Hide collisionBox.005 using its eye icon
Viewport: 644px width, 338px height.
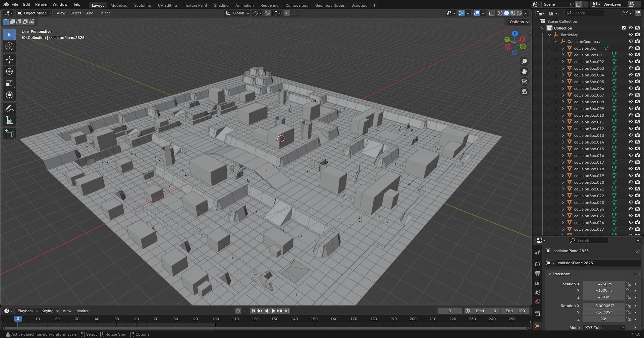[x=631, y=82]
